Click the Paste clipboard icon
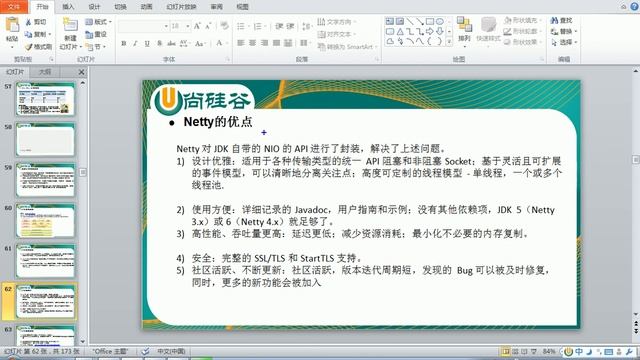The width and height of the screenshot is (640, 360). (12, 25)
